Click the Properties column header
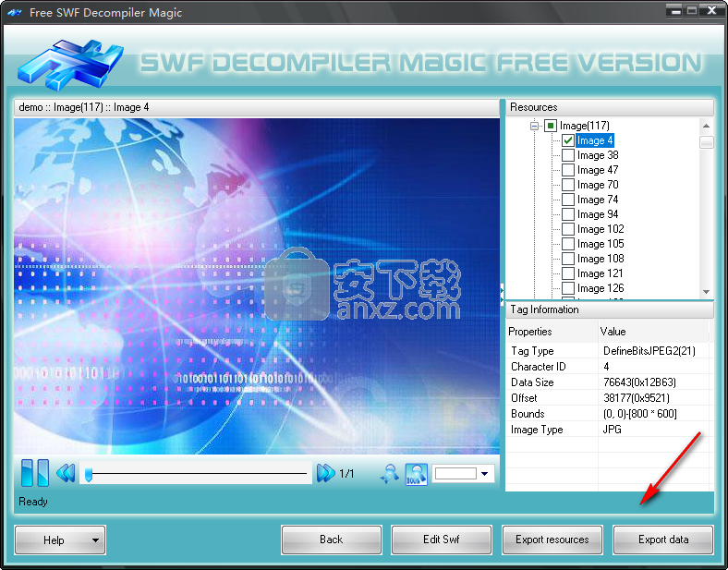The image size is (728, 570). click(552, 332)
